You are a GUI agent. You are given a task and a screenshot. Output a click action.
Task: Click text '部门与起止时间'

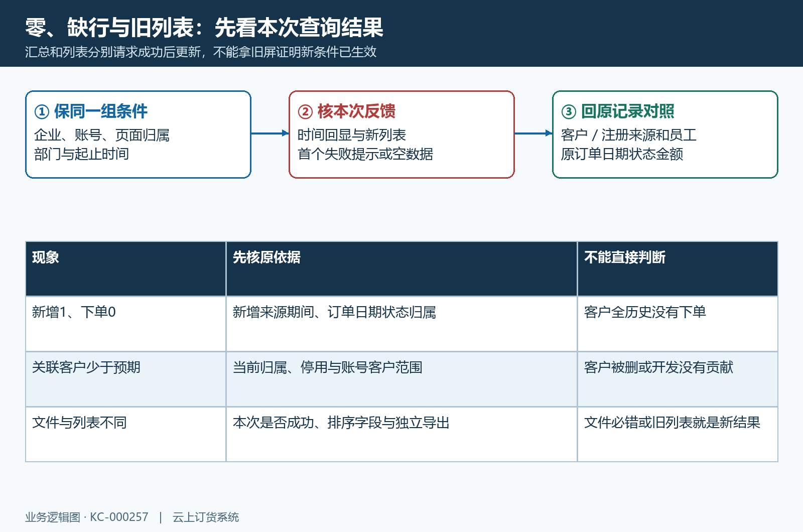[81, 154]
